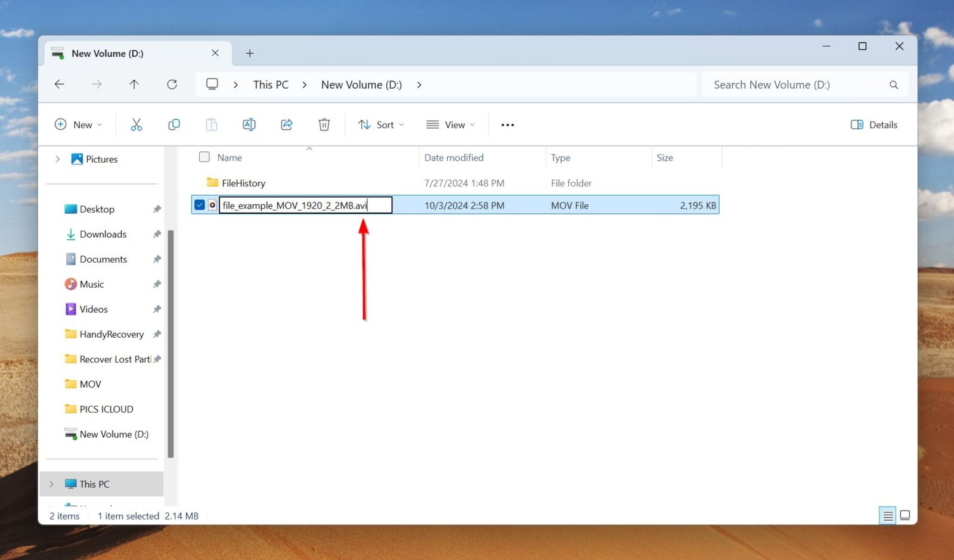Viewport: 954px width, 560px height.
Task: Copy the selected file
Action: coord(174,125)
